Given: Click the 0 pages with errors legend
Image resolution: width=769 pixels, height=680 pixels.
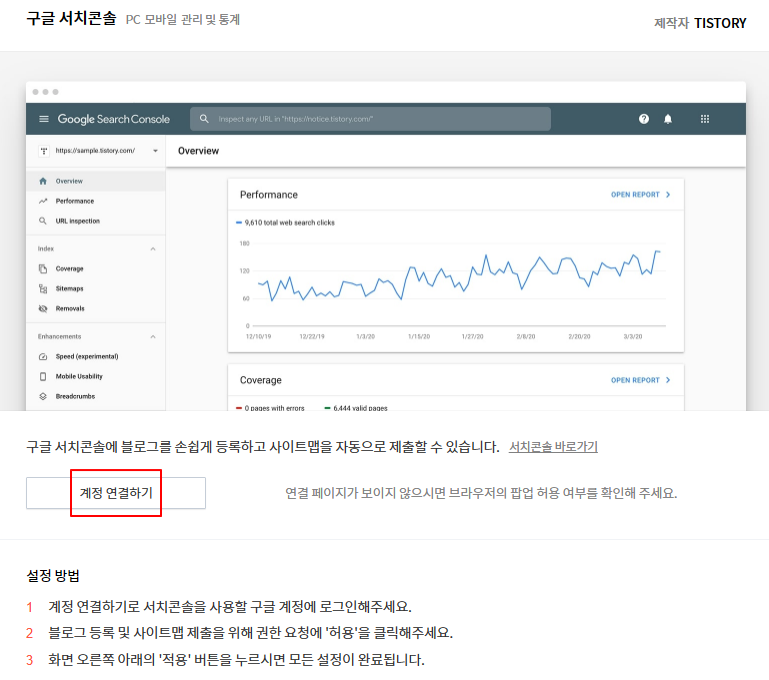Looking at the screenshot, I should click(x=270, y=408).
